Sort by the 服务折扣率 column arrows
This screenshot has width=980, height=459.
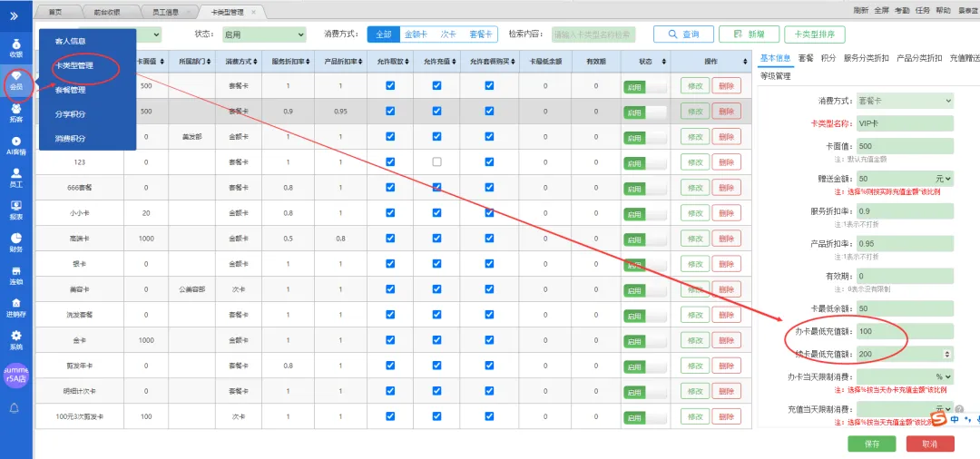click(309, 62)
